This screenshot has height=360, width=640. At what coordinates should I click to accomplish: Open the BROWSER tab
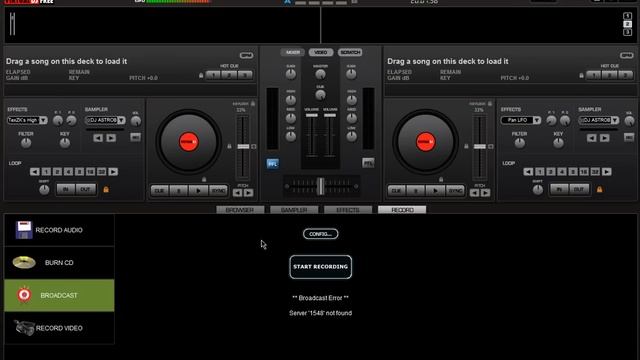[x=240, y=210]
